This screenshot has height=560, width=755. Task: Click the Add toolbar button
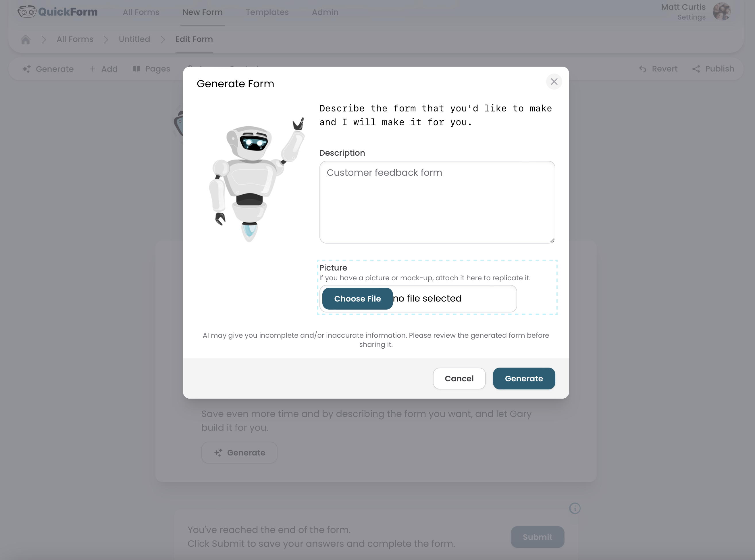point(103,69)
